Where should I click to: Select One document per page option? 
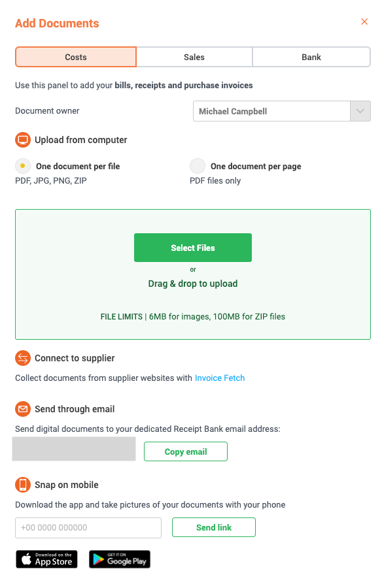coord(197,166)
